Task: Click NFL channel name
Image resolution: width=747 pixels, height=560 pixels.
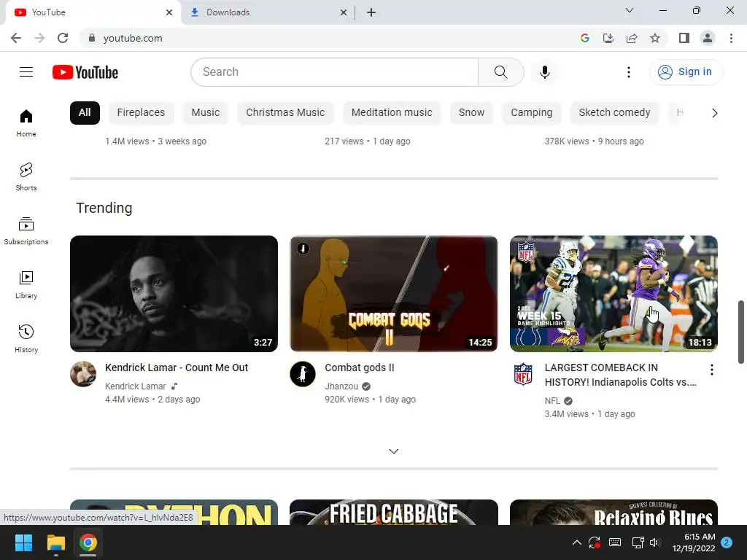Action: click(x=553, y=401)
